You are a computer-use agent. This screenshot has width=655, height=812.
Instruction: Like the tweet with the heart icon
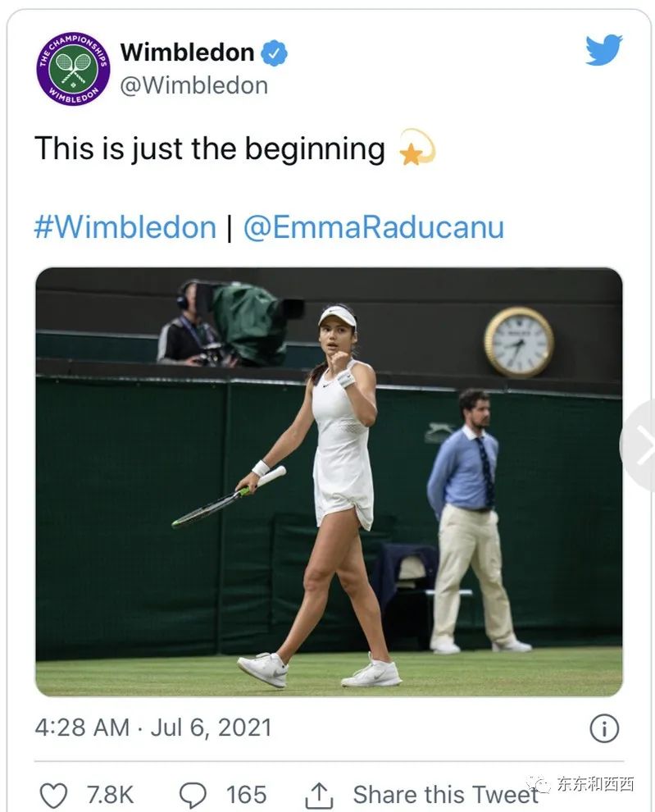pyautogui.click(x=54, y=795)
